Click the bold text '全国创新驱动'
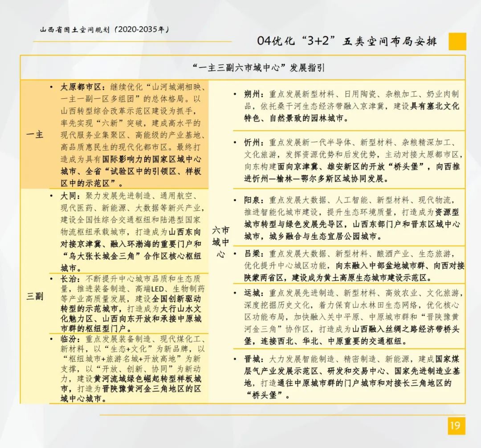 click(x=176, y=299)
